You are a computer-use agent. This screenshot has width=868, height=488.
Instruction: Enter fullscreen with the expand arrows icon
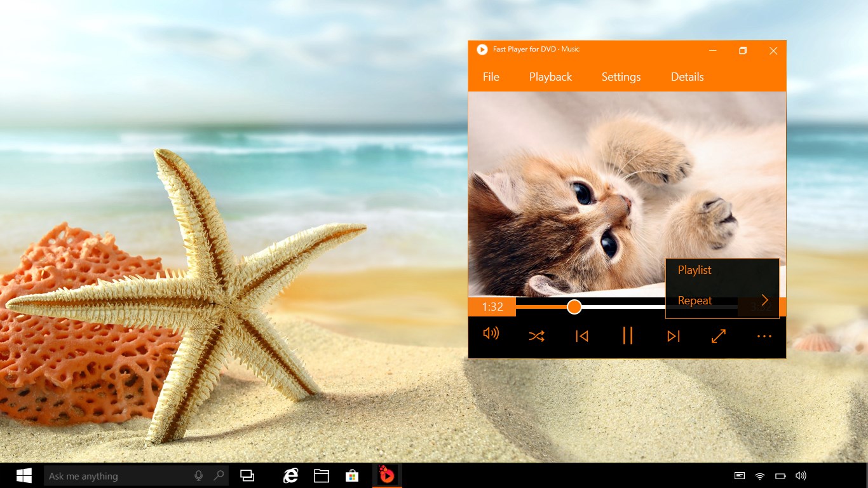click(718, 336)
